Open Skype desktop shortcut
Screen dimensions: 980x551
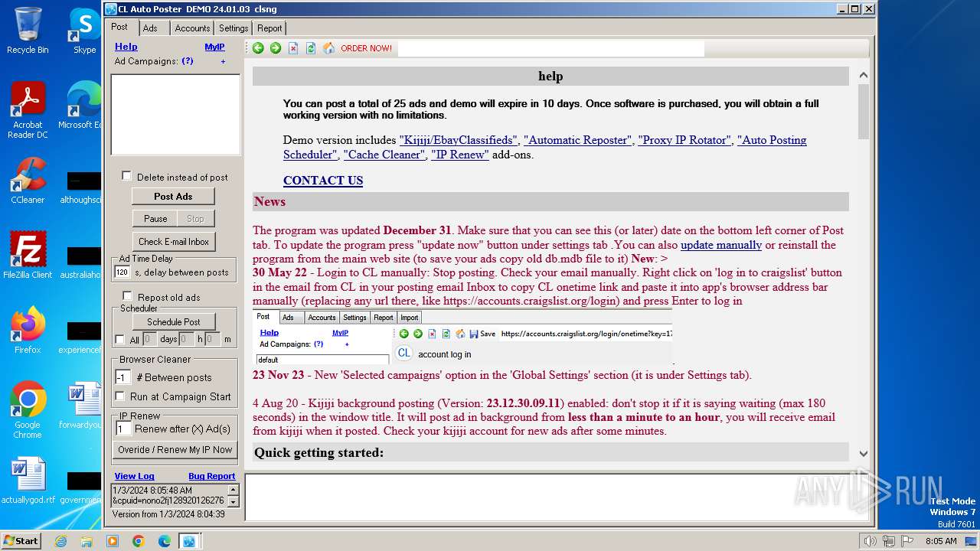(84, 31)
